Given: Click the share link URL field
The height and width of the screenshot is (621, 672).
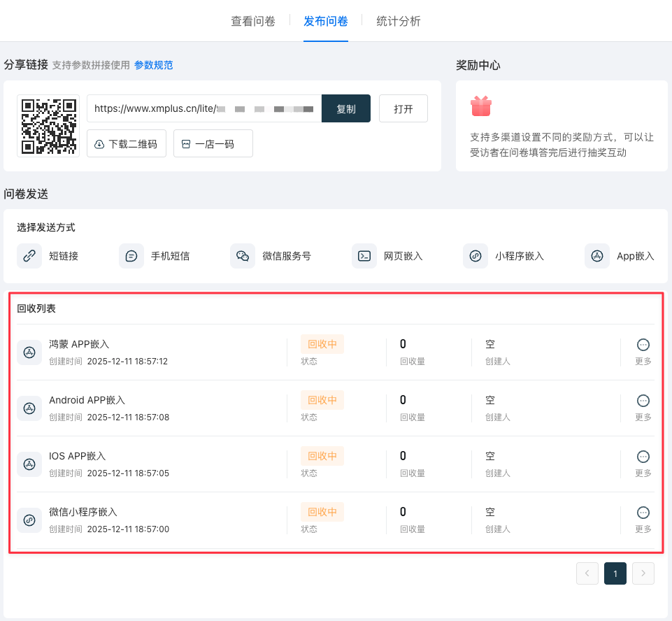Looking at the screenshot, I should (x=203, y=109).
